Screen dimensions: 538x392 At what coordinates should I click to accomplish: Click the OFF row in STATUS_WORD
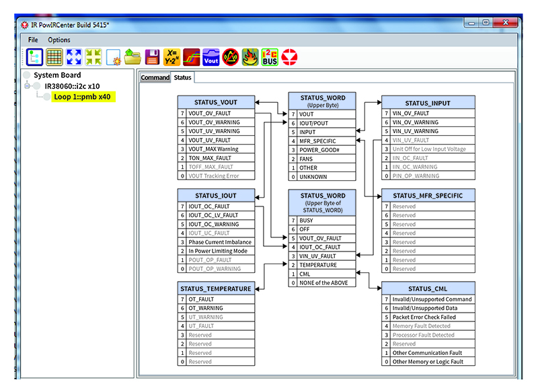pos(322,229)
